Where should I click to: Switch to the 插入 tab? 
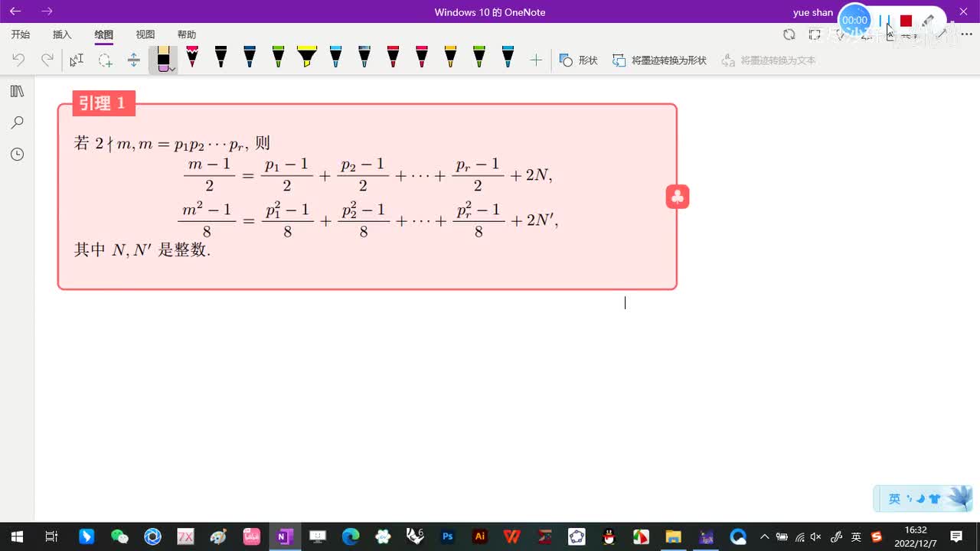click(62, 34)
